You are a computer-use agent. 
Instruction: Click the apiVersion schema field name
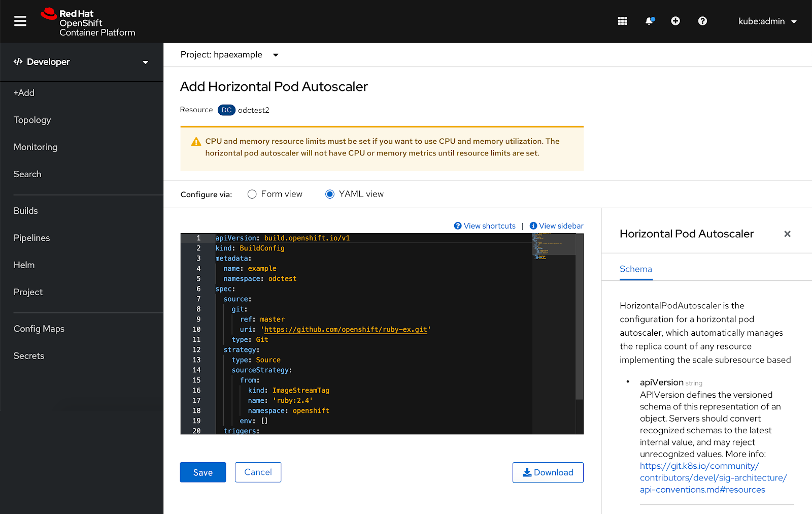click(x=661, y=382)
